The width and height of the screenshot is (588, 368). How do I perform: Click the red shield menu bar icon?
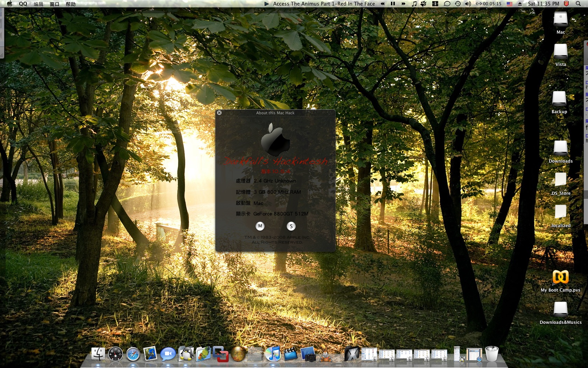566,4
